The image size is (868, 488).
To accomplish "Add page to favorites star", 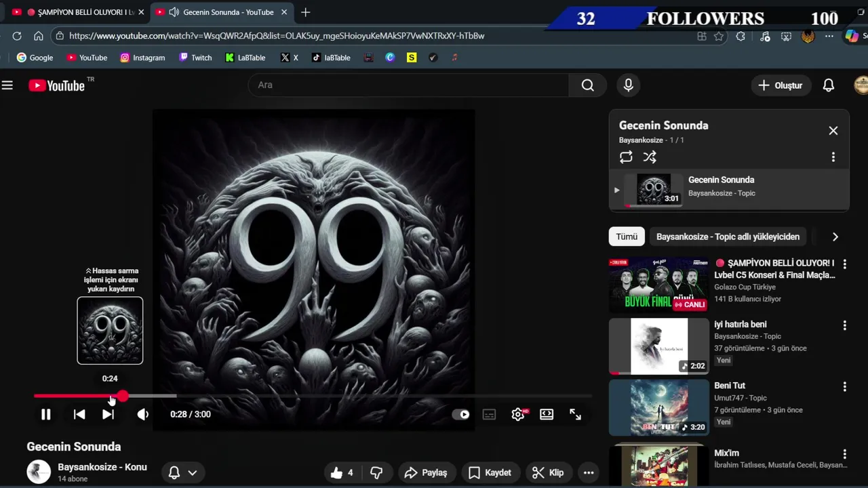I will click(719, 37).
